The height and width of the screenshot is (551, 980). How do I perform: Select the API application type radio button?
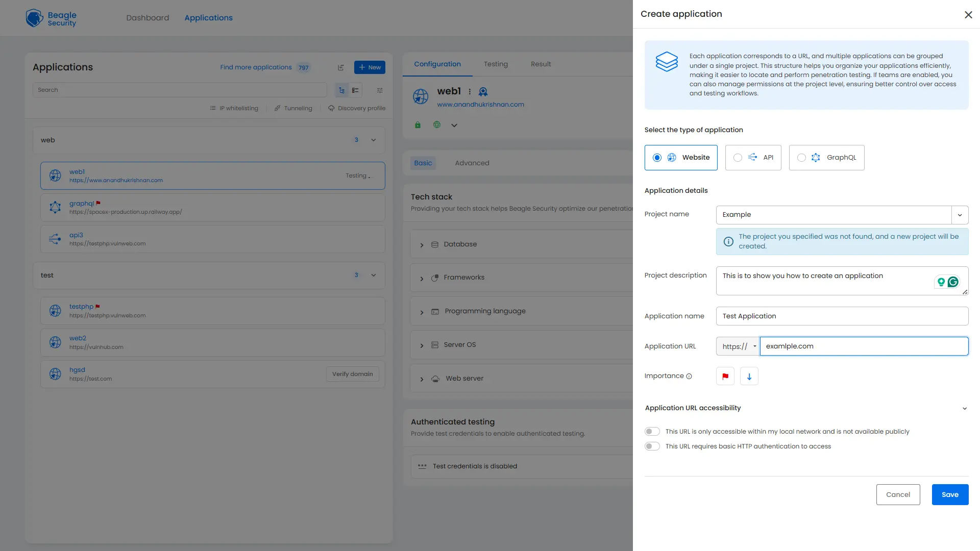(737, 157)
